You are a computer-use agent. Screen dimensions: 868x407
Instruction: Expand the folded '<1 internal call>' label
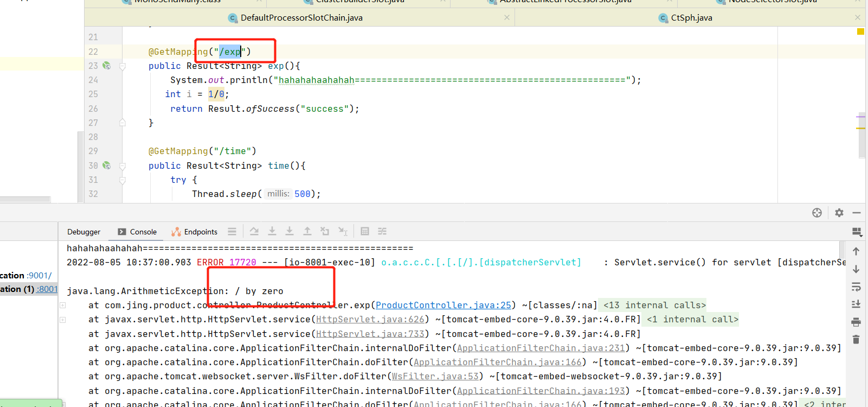[x=692, y=319]
